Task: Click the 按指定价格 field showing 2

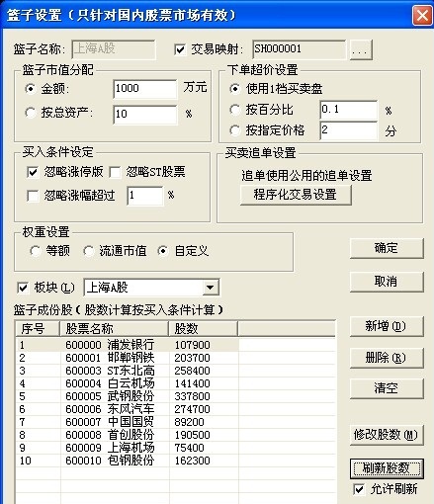Action: tap(349, 130)
